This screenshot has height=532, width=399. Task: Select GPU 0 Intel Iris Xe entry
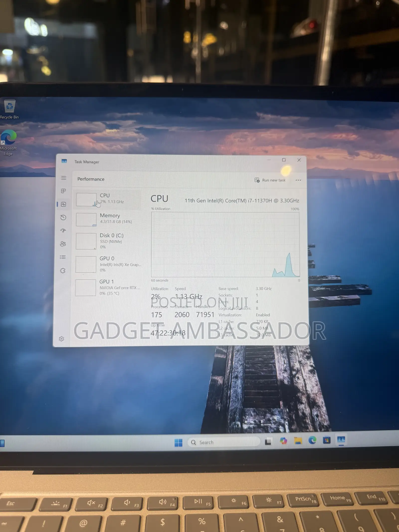(x=108, y=264)
